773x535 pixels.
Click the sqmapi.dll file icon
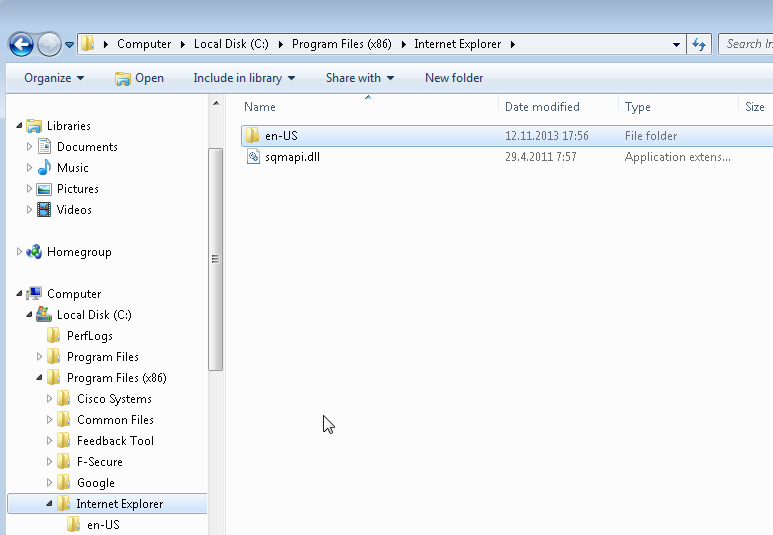(253, 157)
